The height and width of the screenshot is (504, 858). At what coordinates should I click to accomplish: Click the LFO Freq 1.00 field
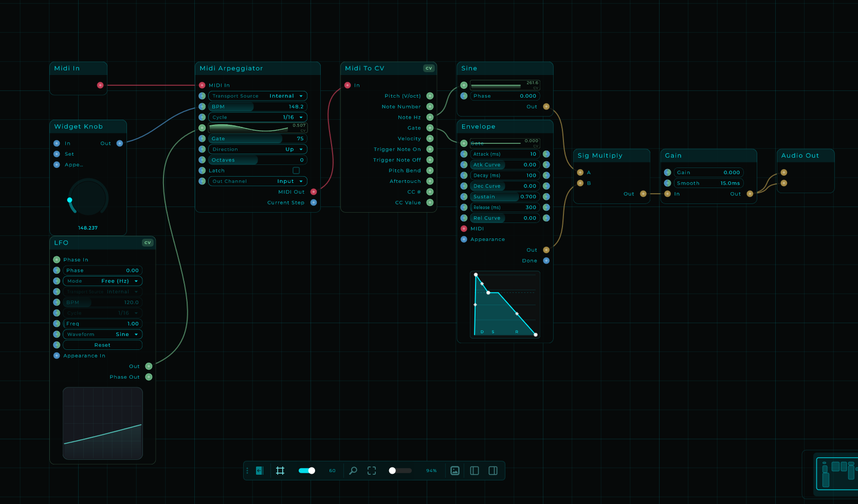point(102,324)
